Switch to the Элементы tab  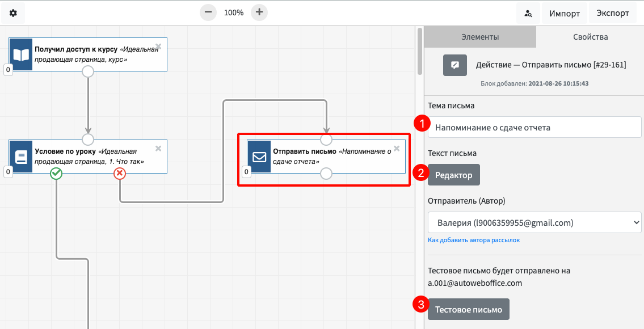tap(479, 37)
